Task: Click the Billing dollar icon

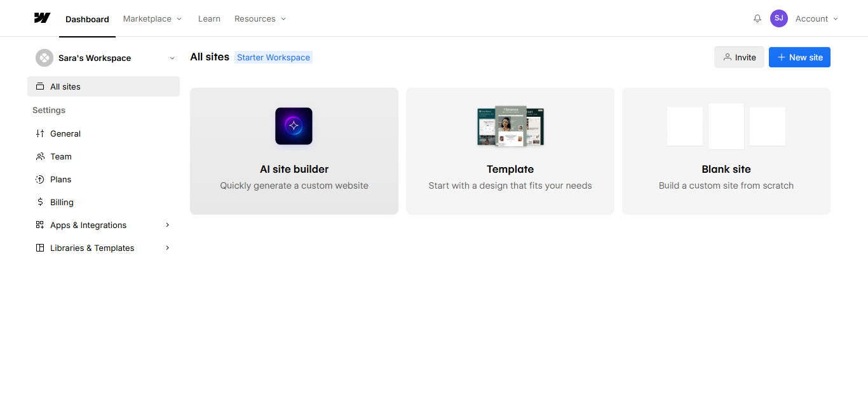Action: click(40, 202)
